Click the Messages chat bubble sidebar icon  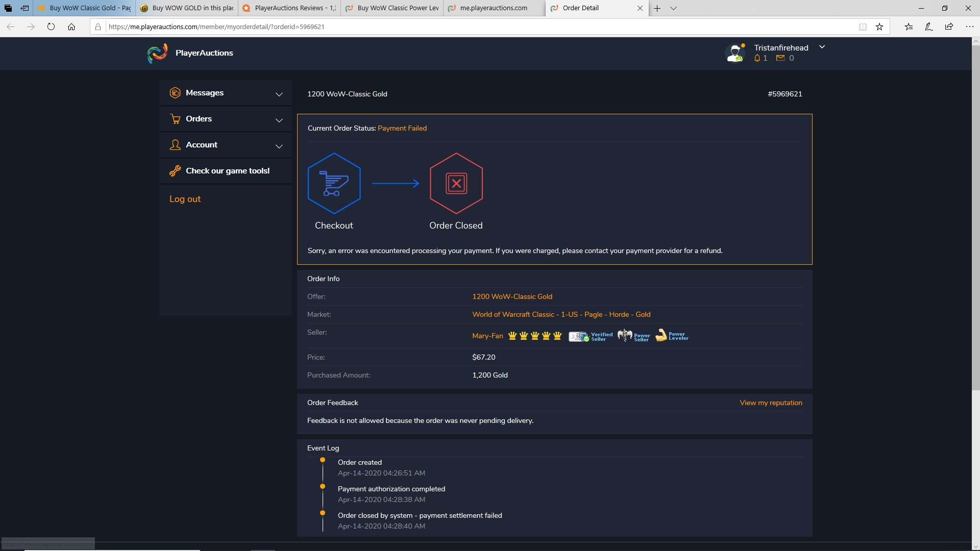(x=175, y=92)
